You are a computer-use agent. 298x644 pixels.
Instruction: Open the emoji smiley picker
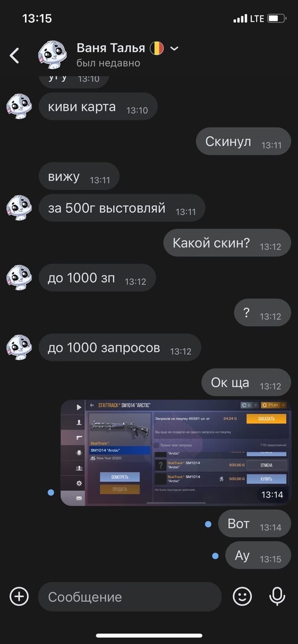[x=242, y=596]
